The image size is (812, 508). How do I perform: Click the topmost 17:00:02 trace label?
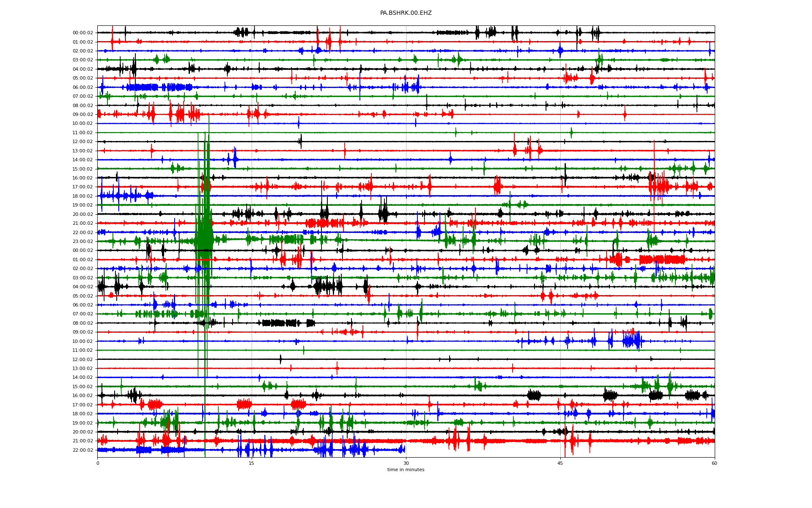82,187
